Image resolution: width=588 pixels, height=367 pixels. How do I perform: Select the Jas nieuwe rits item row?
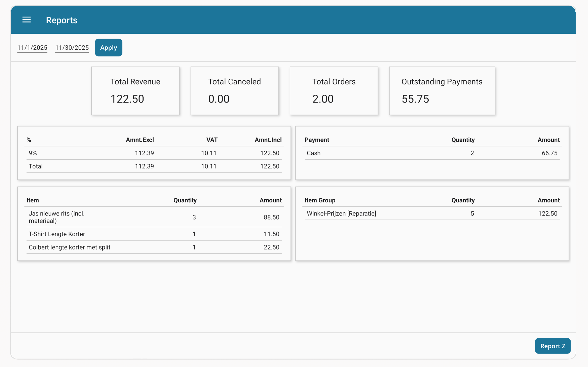coord(154,217)
